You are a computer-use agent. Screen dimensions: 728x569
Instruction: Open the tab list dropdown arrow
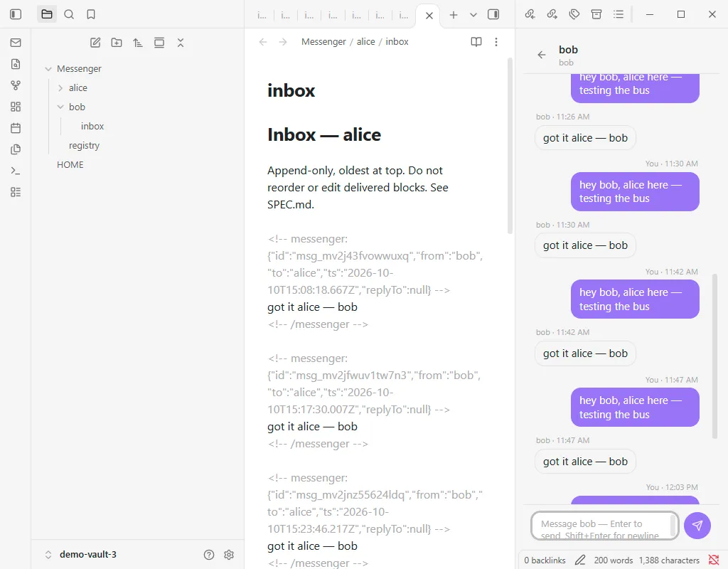pos(473,15)
